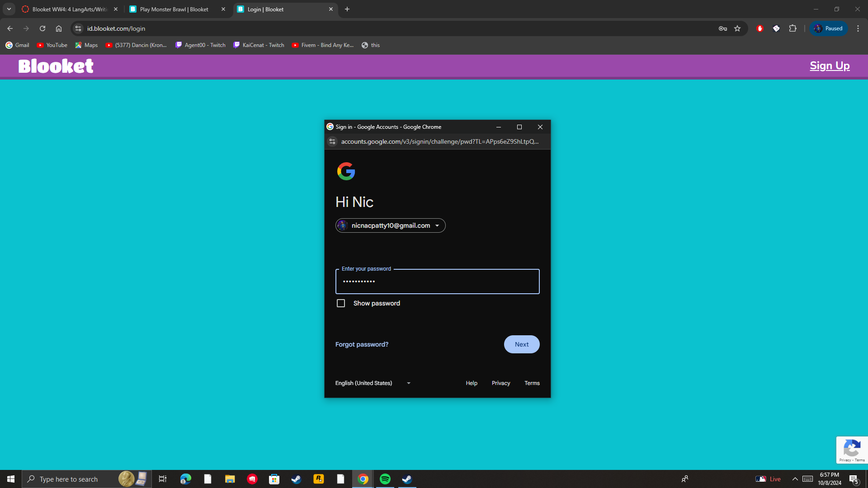868x488 pixels.
Task: Click the Forgot password? link
Action: point(362,344)
